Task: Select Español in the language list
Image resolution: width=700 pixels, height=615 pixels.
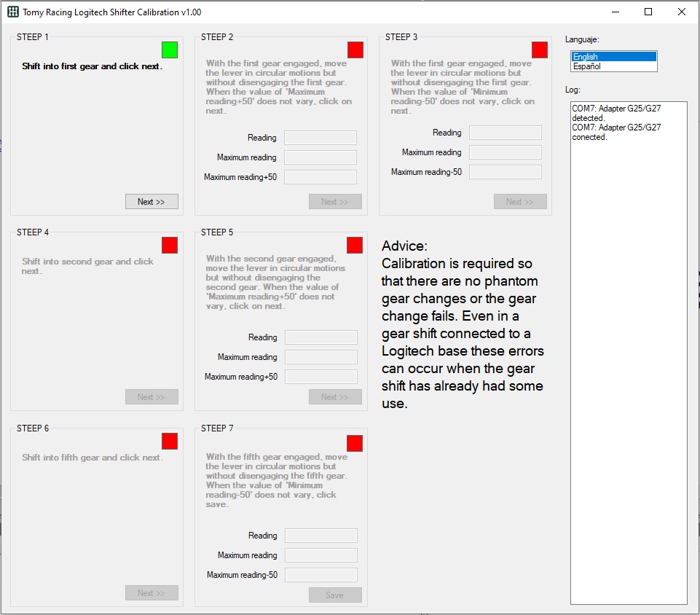Action: point(614,66)
